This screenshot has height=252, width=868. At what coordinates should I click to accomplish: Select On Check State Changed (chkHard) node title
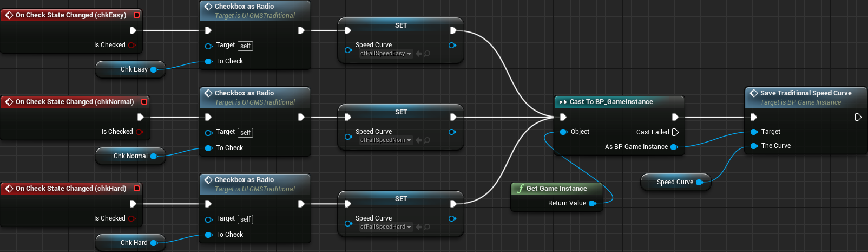pos(71,189)
